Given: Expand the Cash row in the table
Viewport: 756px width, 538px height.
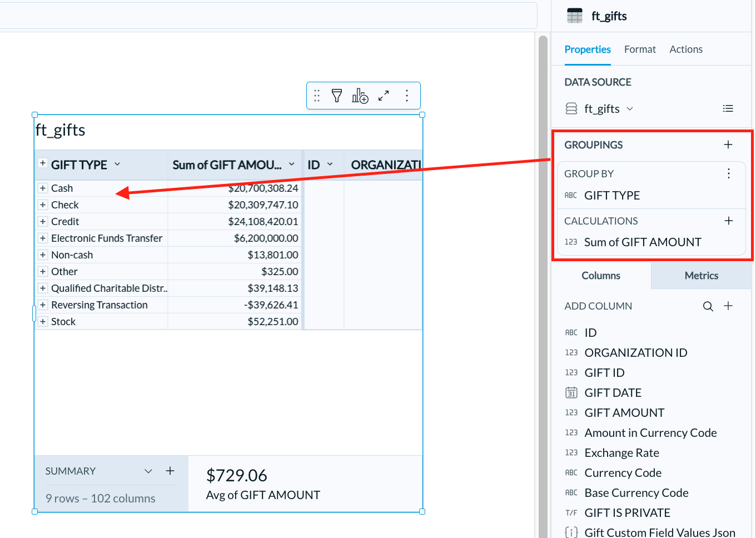Looking at the screenshot, I should point(43,188).
